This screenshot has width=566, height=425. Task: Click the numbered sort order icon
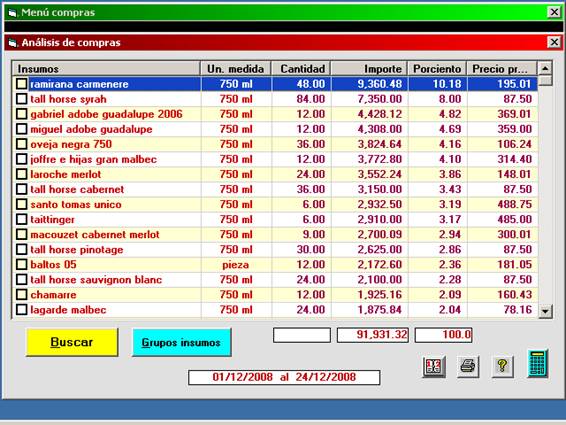[x=434, y=367]
